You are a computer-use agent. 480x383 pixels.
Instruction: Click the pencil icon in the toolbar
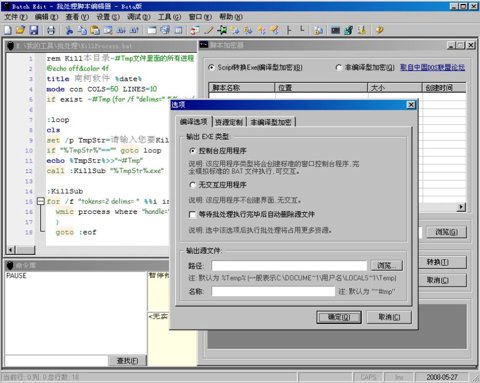point(209,30)
